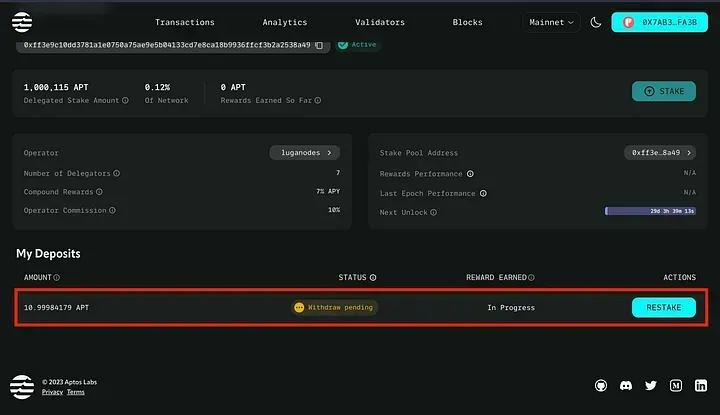Click the 10.99984179 APT deposit amount
The image size is (720, 415).
click(x=56, y=307)
